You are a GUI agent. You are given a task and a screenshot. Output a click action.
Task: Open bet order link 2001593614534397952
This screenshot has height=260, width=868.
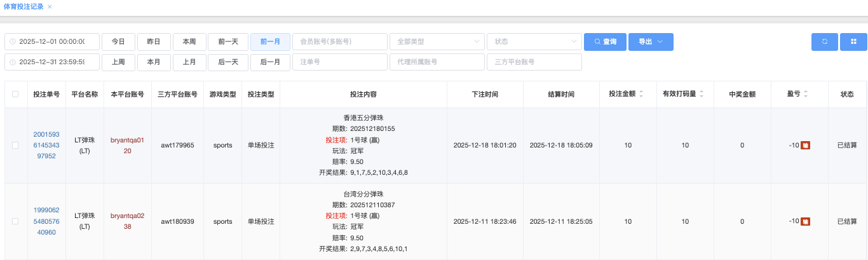[46, 146]
